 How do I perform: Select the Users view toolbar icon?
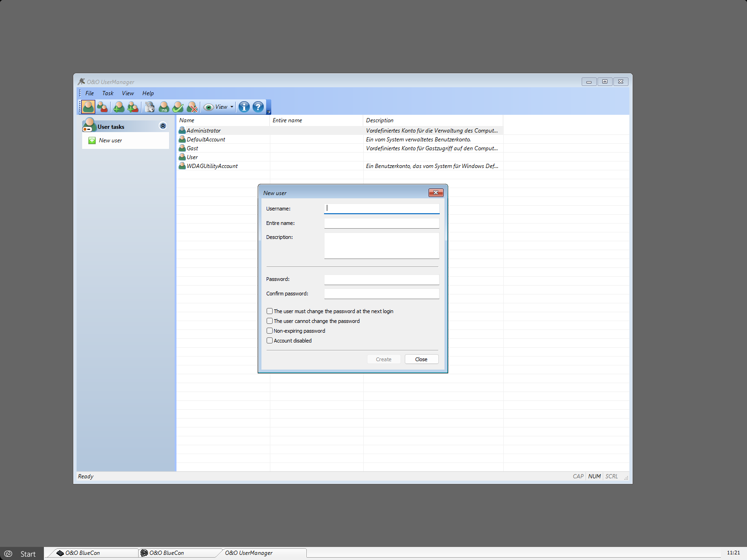pos(88,107)
